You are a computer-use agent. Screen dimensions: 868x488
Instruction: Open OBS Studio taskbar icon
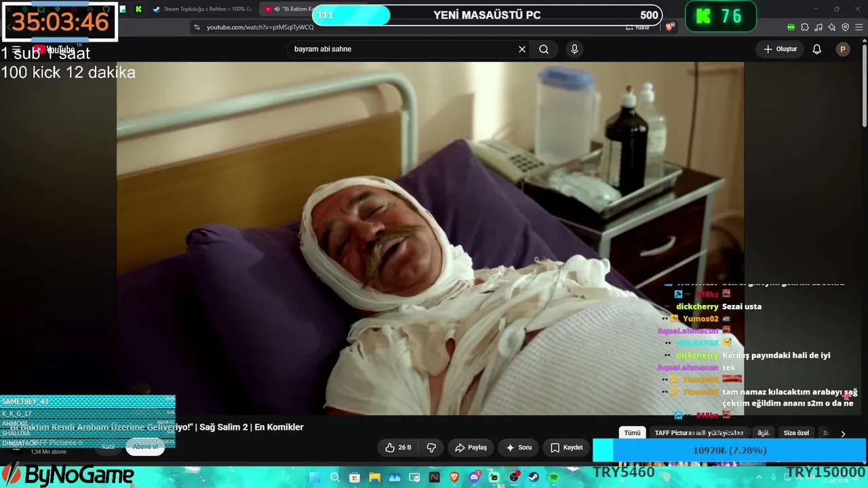point(514,477)
